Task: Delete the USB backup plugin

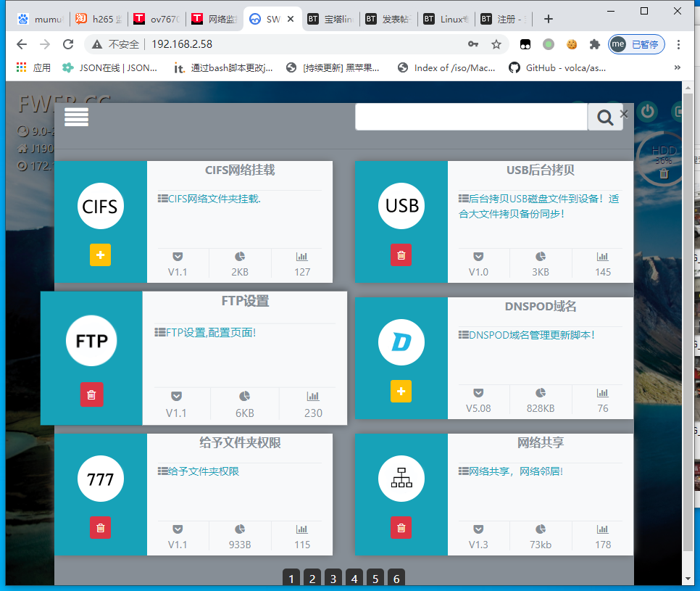Action: pyautogui.click(x=401, y=255)
